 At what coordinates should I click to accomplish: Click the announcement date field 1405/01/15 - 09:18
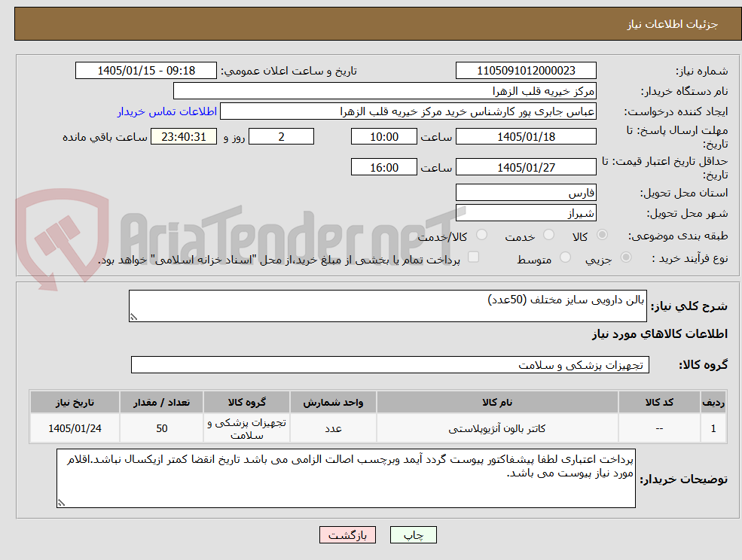145,71
